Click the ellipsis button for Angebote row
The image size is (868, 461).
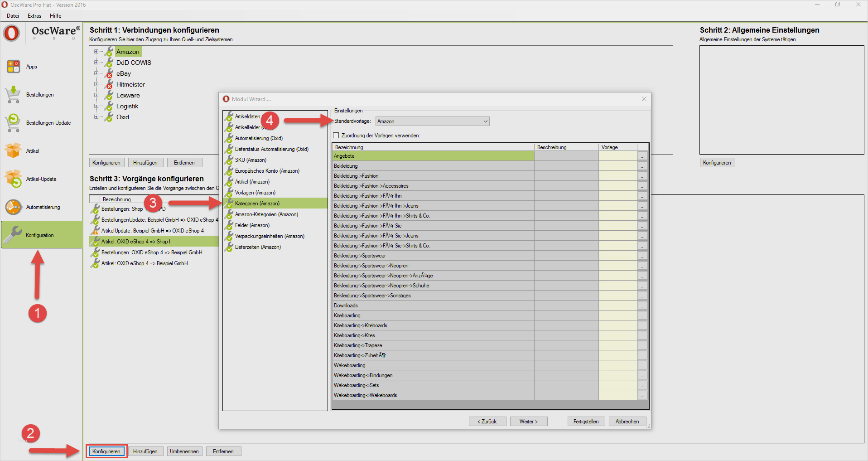click(642, 156)
